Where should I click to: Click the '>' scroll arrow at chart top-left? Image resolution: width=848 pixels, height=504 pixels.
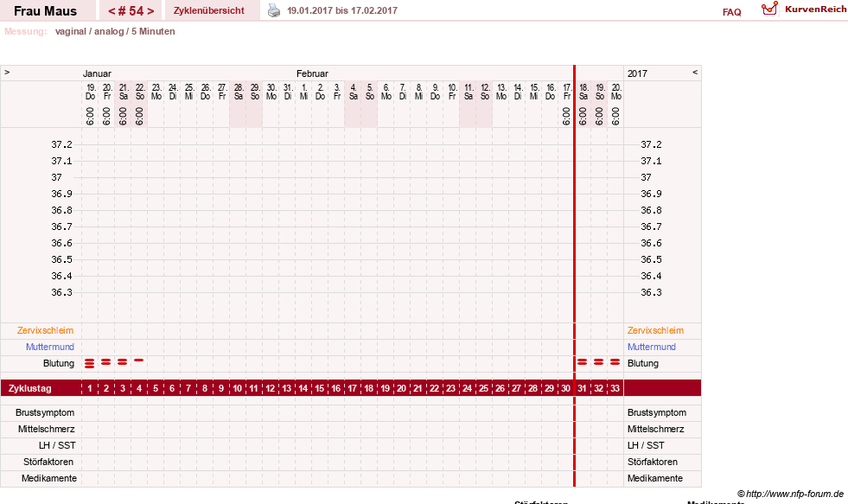(x=7, y=72)
